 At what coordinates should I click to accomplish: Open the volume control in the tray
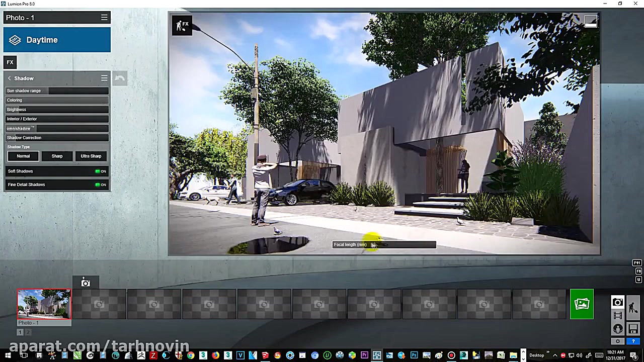579,355
